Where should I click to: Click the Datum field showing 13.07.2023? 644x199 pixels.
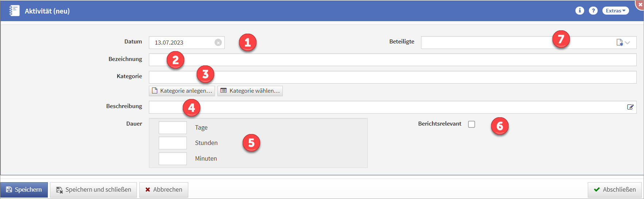[182, 43]
